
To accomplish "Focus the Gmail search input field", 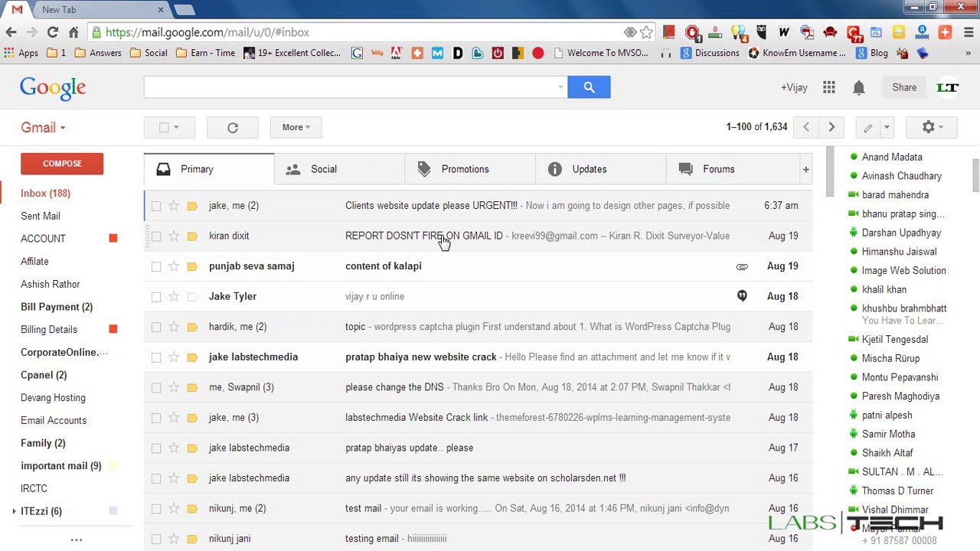I will click(350, 87).
